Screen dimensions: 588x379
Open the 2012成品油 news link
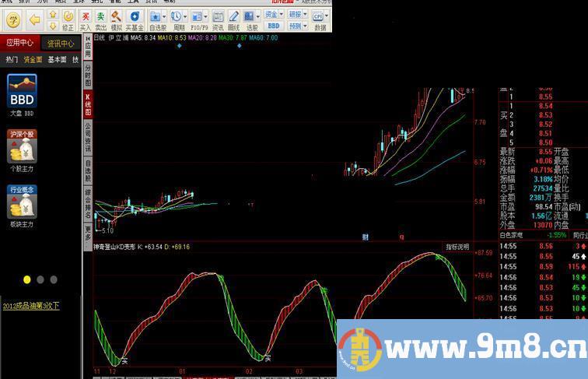pyautogui.click(x=30, y=306)
